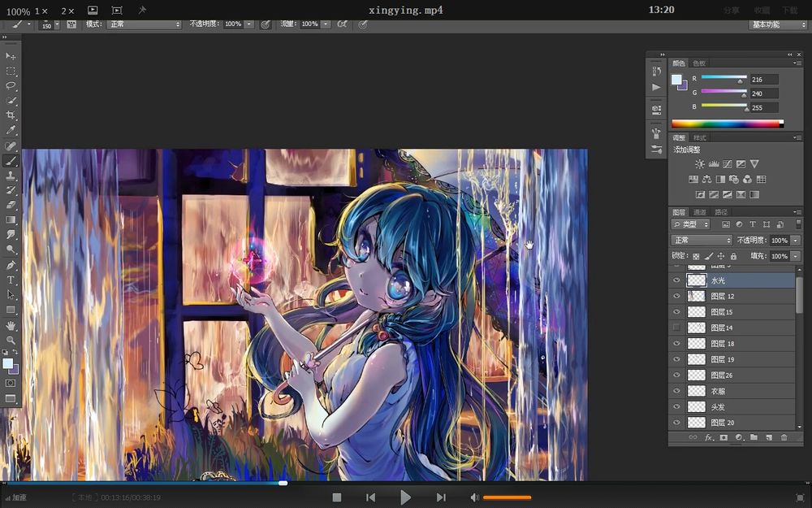
Task: Select the Eyedropper tool
Action: point(11,130)
